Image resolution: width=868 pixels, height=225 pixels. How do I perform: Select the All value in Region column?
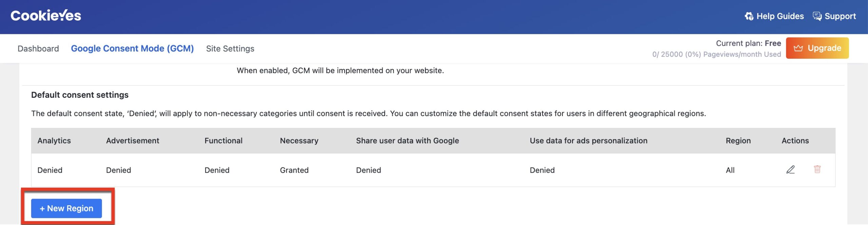pos(730,170)
